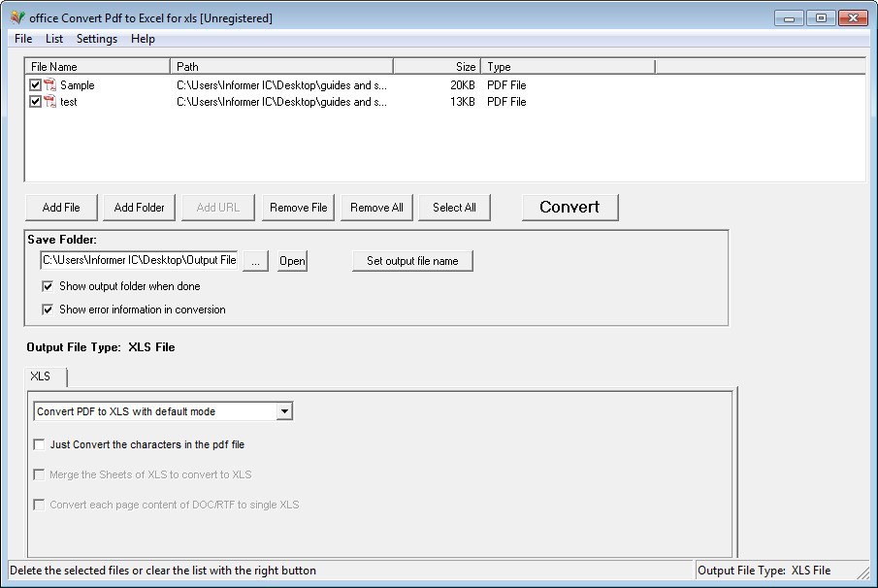Check Merge the Sheets of XLS option
878x588 pixels.
(39, 474)
